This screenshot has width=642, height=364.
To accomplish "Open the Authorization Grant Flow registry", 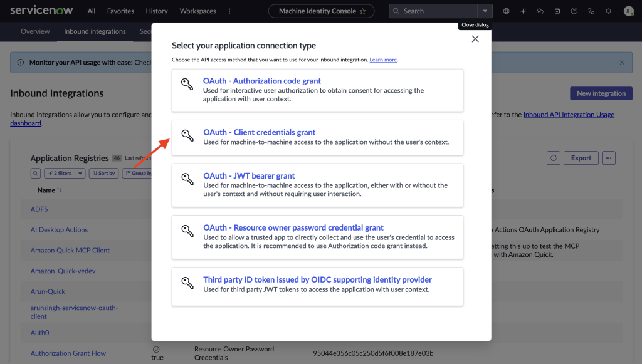I will click(68, 353).
